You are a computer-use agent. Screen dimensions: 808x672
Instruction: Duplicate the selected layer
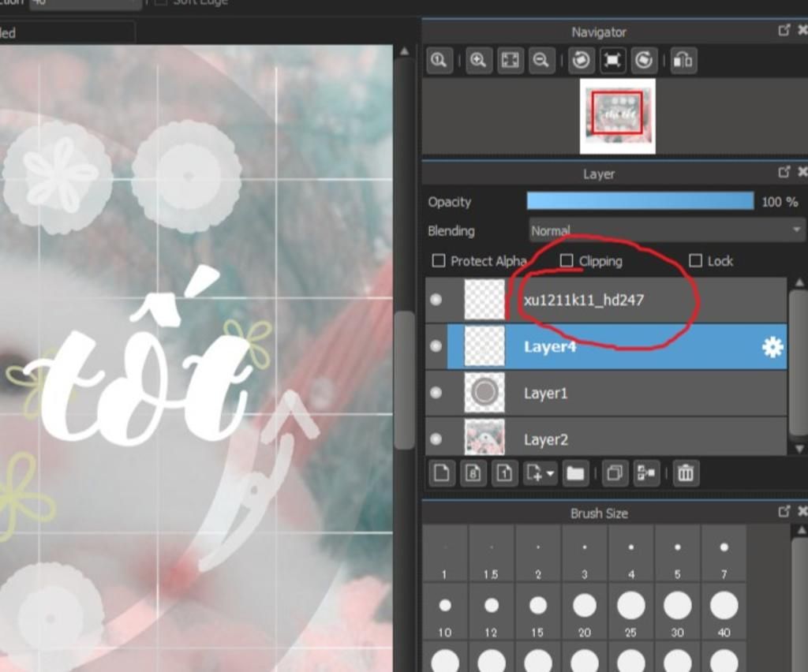614,472
